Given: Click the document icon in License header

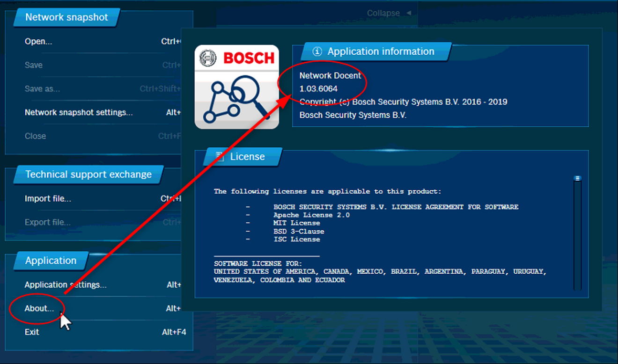Looking at the screenshot, I should [219, 157].
